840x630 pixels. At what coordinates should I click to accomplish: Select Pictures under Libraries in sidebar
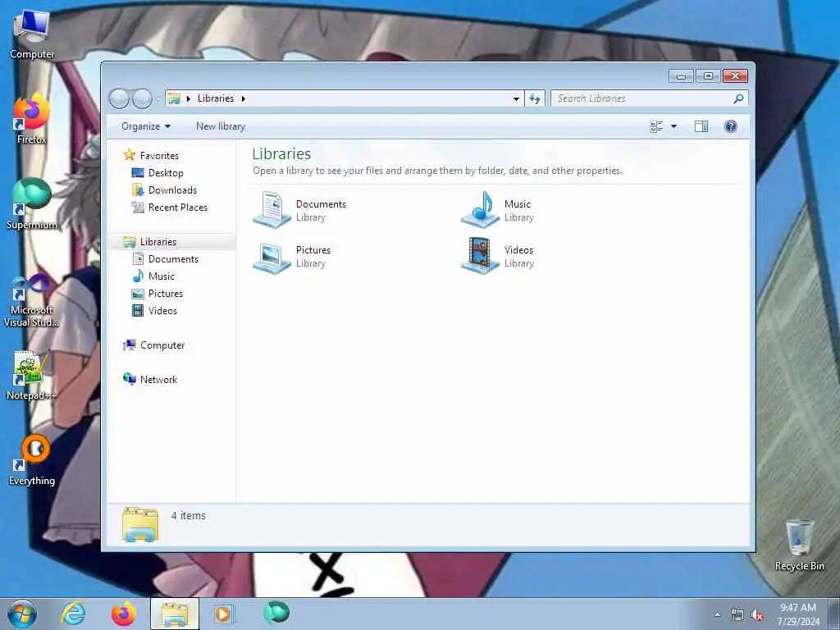point(166,294)
